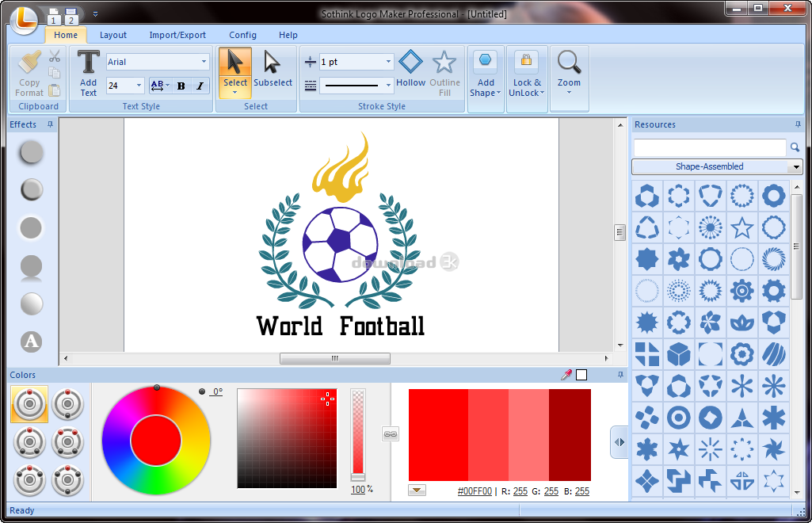Viewport: 812px width, 523px height.
Task: Toggle the color link chain button
Action: pyautogui.click(x=390, y=433)
